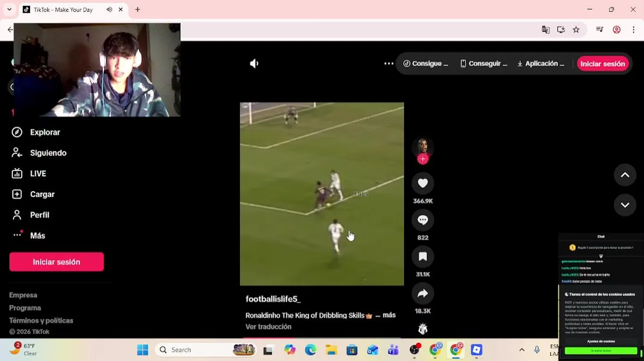Click the translate page icon in address bar
This screenshot has height=361, width=644.
coord(546,30)
